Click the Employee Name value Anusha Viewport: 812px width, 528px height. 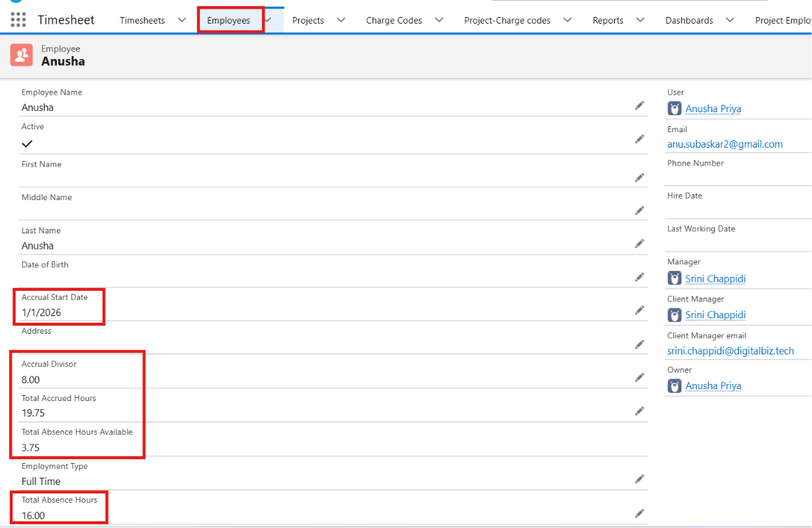point(38,107)
